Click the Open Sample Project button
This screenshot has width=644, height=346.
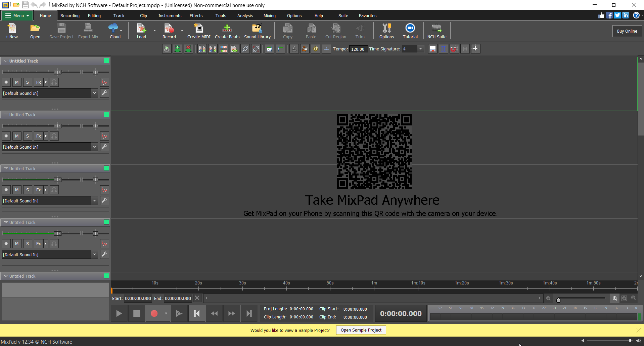[x=361, y=330]
